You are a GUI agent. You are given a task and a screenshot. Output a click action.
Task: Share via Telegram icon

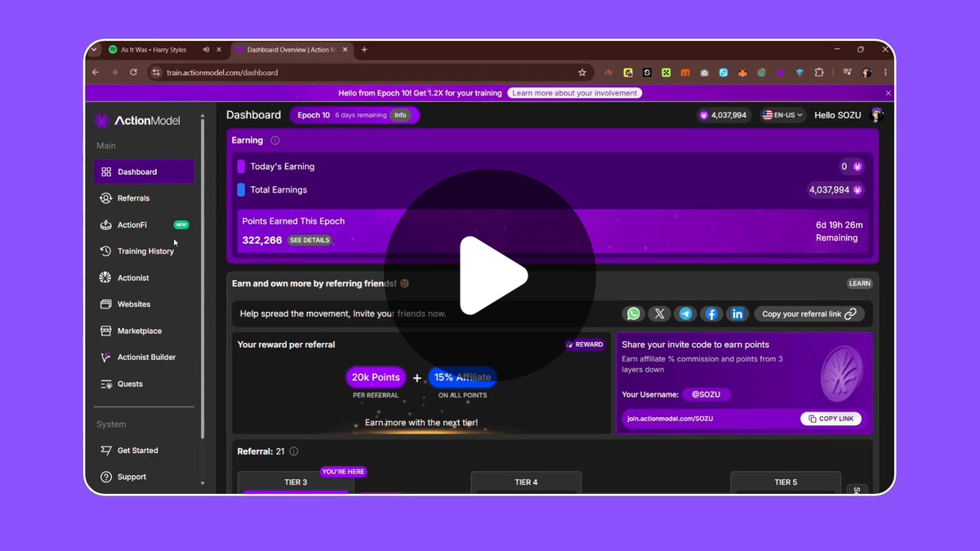tap(685, 313)
